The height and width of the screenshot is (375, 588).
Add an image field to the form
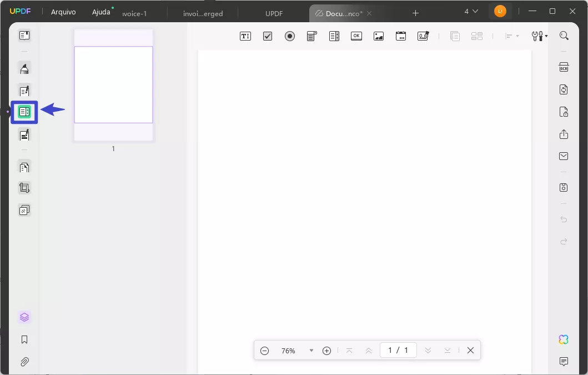(378, 36)
